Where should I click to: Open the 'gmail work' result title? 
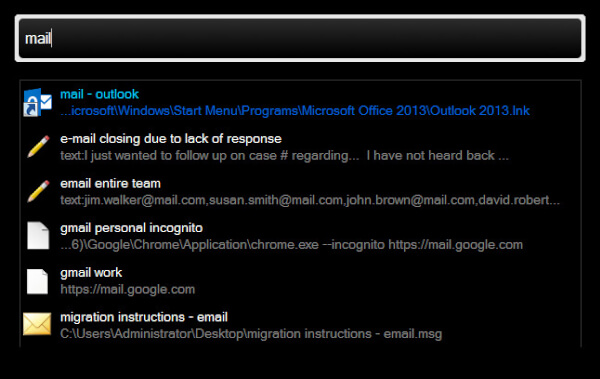coord(91,273)
